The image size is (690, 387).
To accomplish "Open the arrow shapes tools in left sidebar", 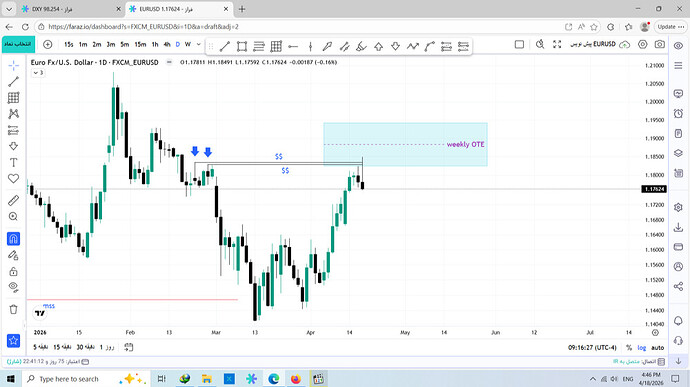I will coord(13,146).
